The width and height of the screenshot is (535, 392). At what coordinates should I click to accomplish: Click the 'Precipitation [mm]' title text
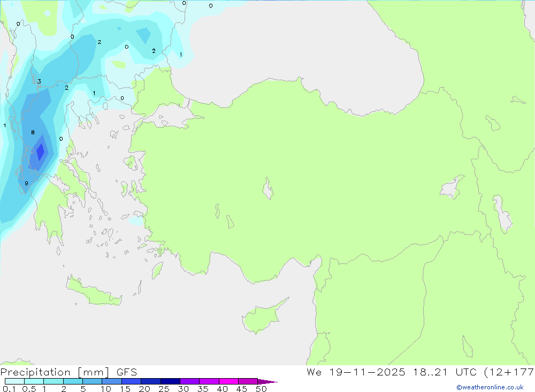pyautogui.click(x=55, y=372)
